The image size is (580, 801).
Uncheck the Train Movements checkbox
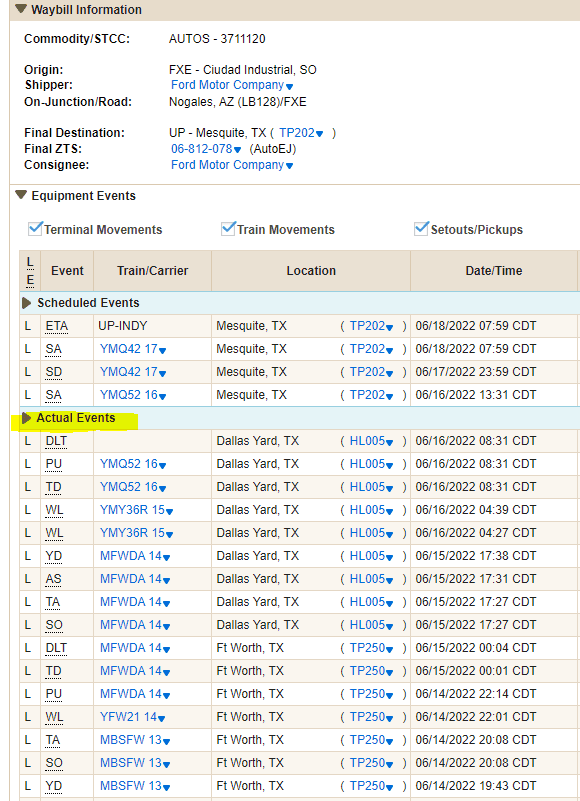click(228, 228)
